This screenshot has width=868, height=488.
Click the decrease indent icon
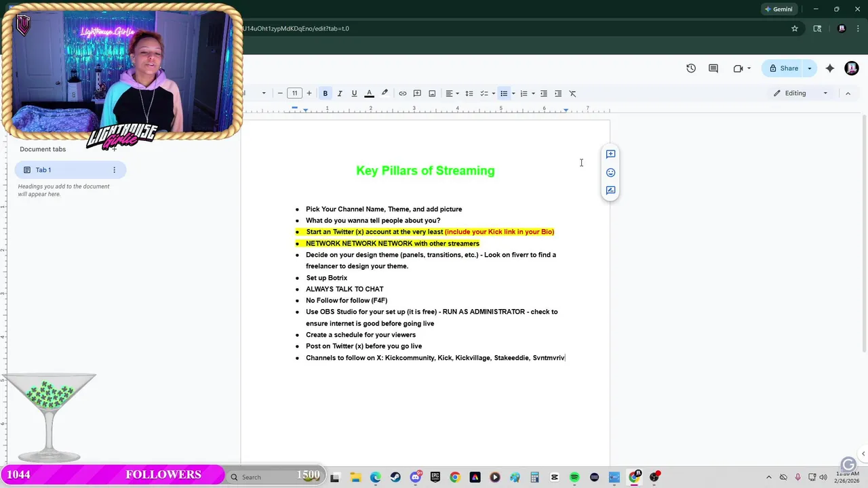tap(544, 94)
